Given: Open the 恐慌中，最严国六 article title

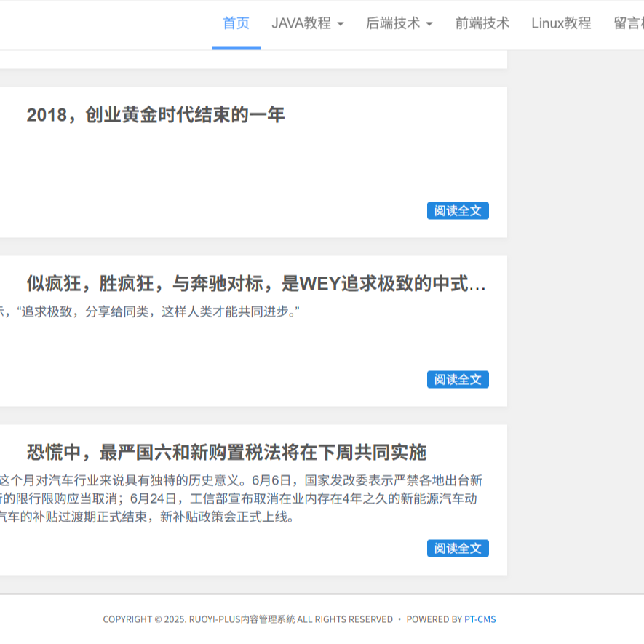Looking at the screenshot, I should [x=226, y=453].
